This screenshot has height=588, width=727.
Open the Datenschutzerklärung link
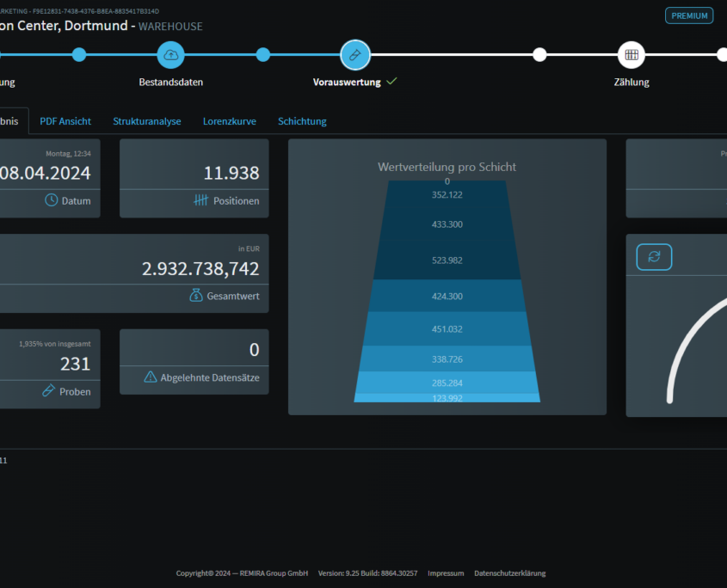point(511,573)
